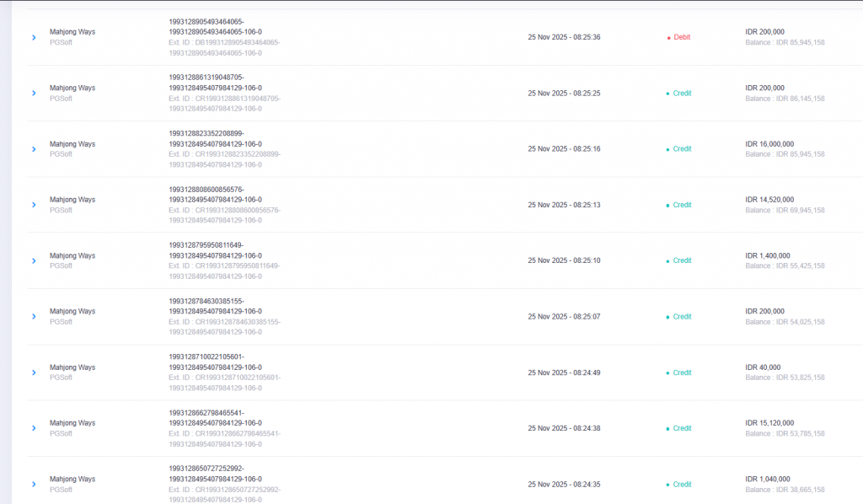Expand the row timestamped 08:25:07
The width and height of the screenshot is (863, 504).
tap(34, 317)
